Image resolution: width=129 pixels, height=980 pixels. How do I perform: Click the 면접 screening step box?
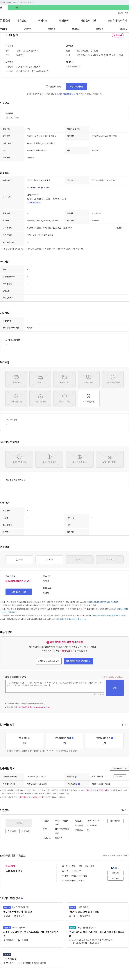click(49, 559)
